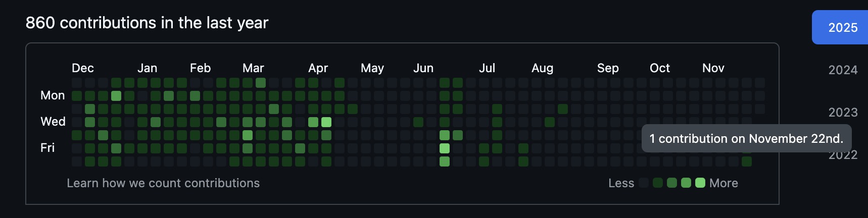The width and height of the screenshot is (868, 218).
Task: Click the lightest green legend swatch next to More
Action: click(700, 183)
